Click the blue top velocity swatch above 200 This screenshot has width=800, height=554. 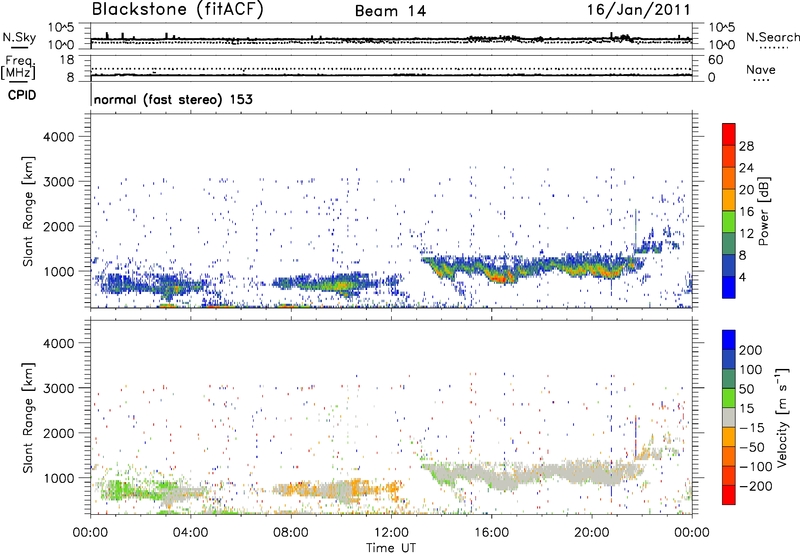(729, 340)
